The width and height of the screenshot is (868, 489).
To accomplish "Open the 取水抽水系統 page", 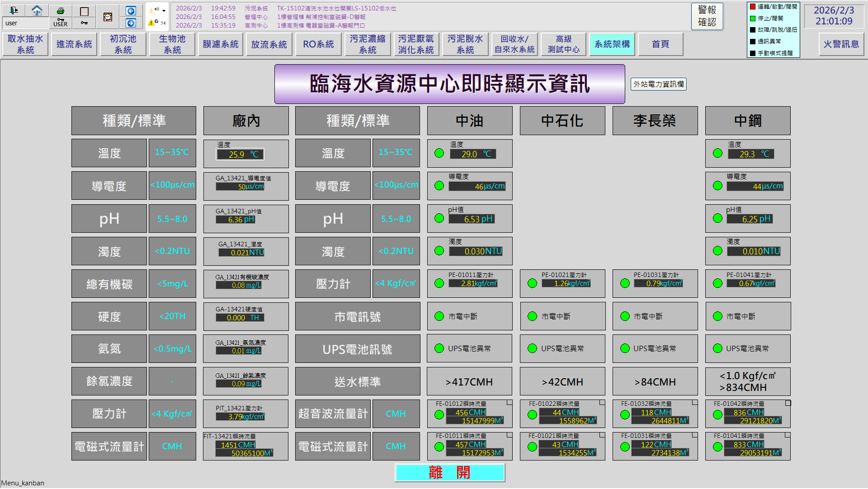I will click(x=25, y=44).
